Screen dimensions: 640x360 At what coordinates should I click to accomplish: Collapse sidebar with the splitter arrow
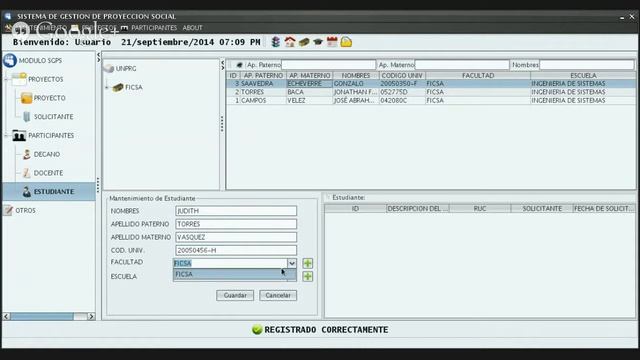pyautogui.click(x=98, y=55)
